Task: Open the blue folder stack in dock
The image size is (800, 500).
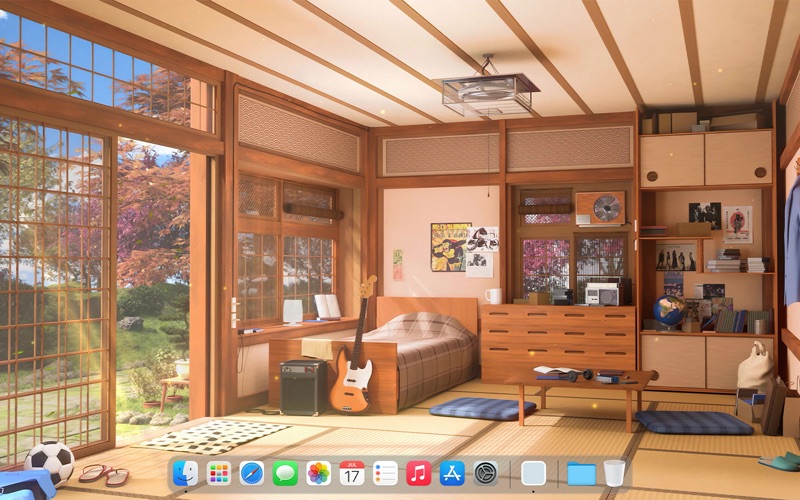Action: [581, 473]
